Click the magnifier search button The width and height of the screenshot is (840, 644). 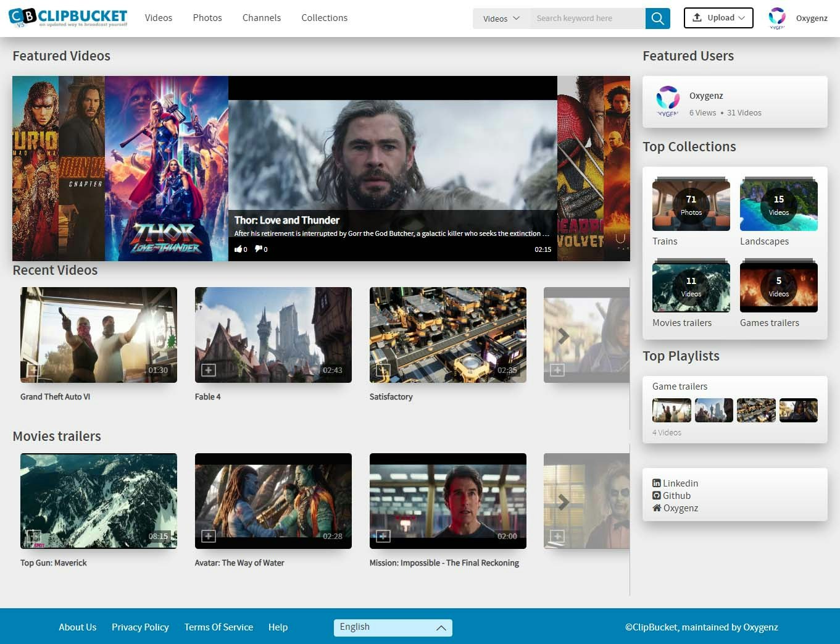[658, 19]
